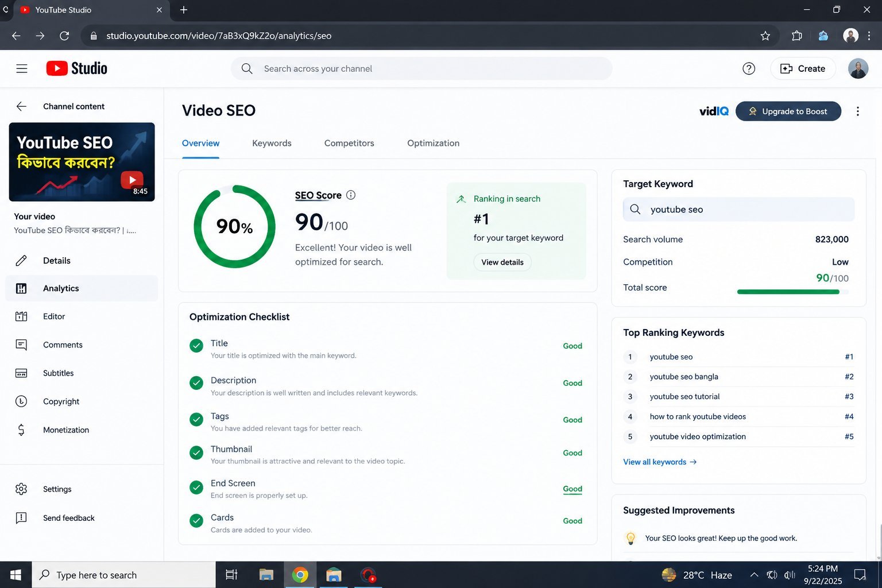This screenshot has height=588, width=882.
Task: Open the Windows Start menu
Action: (16, 575)
